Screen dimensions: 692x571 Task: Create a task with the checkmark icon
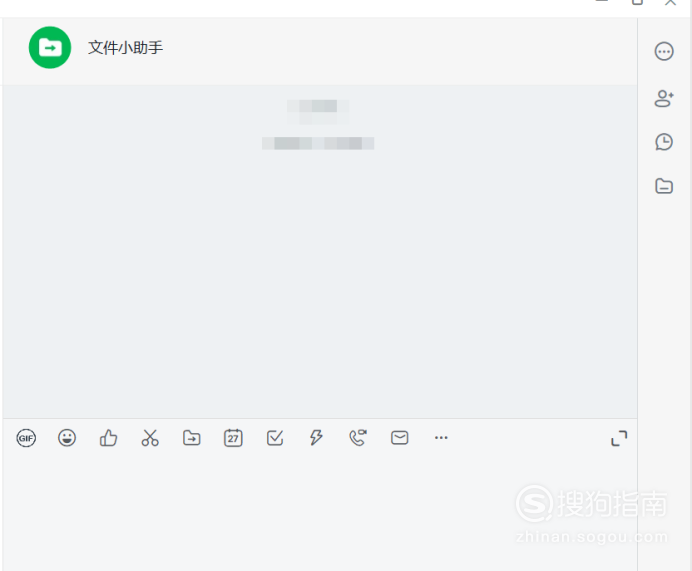click(275, 438)
